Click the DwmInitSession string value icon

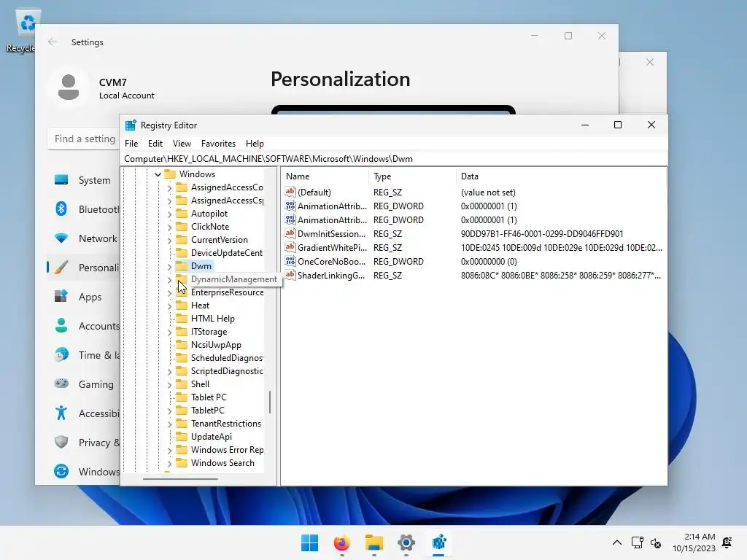pyautogui.click(x=290, y=233)
